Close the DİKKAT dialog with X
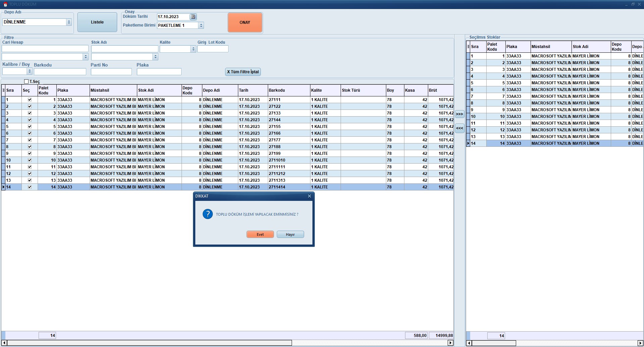Image resolution: width=644 pixels, height=347 pixels. 309,196
